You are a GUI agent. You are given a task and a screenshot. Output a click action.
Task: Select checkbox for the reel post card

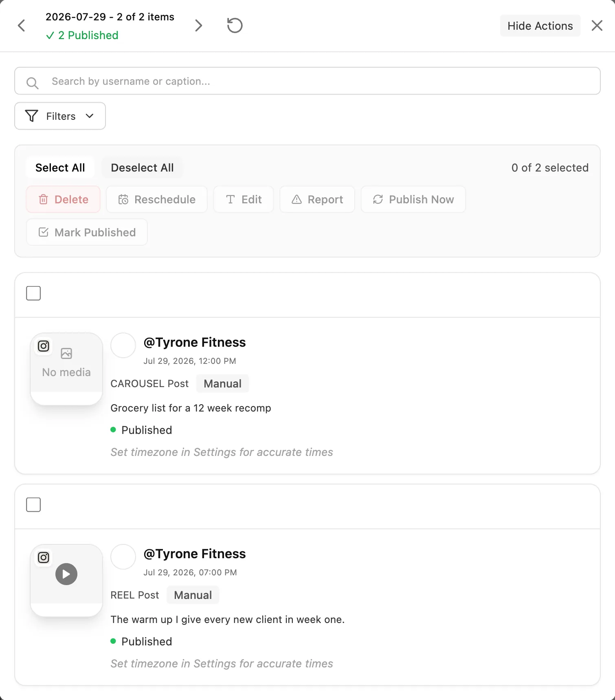33,504
